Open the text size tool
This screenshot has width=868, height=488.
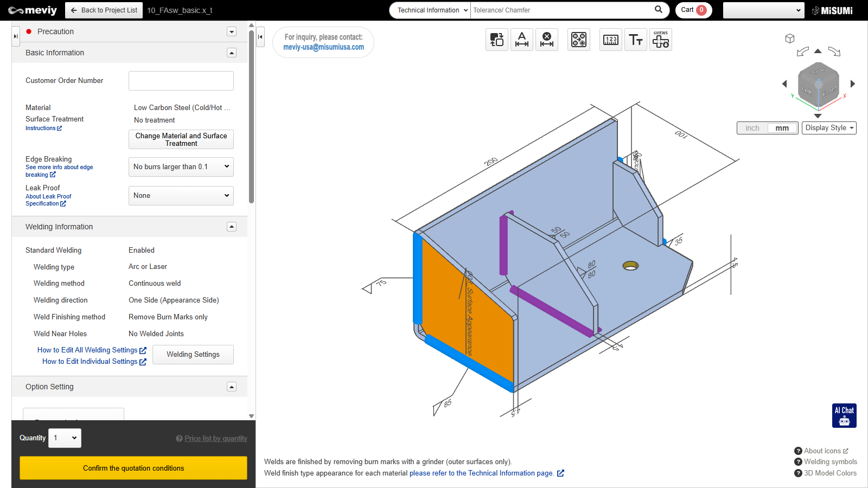pyautogui.click(x=635, y=40)
